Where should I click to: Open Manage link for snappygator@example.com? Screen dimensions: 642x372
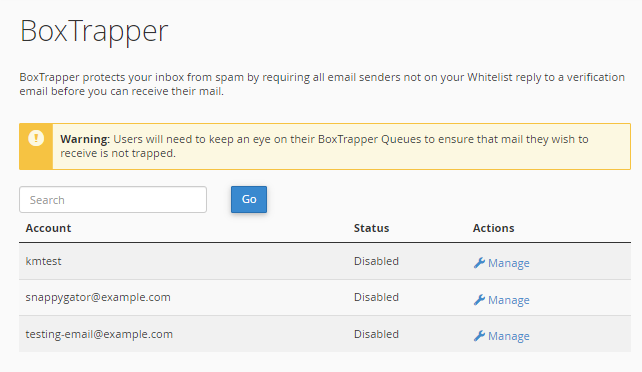click(x=509, y=300)
